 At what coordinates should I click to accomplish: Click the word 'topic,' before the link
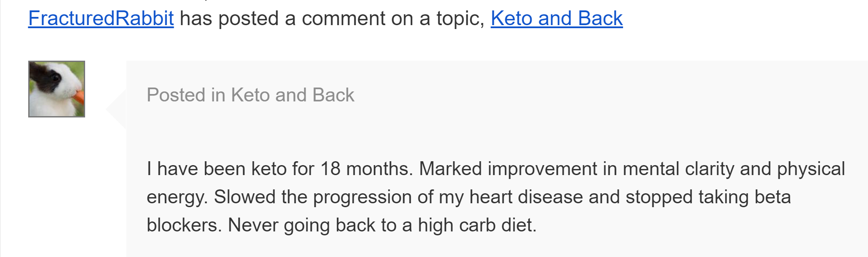[x=460, y=19]
